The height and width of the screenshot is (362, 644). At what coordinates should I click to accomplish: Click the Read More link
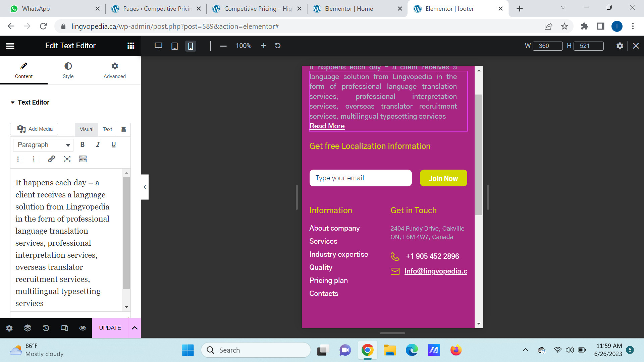pyautogui.click(x=327, y=126)
